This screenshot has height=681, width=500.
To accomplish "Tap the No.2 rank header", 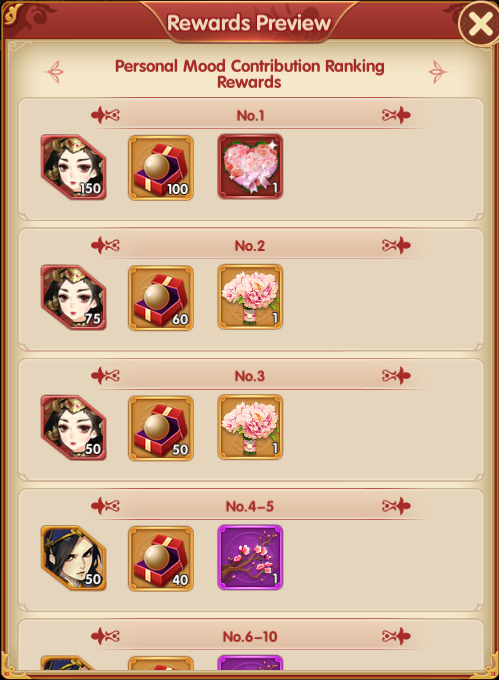I will pyautogui.click(x=250, y=246).
